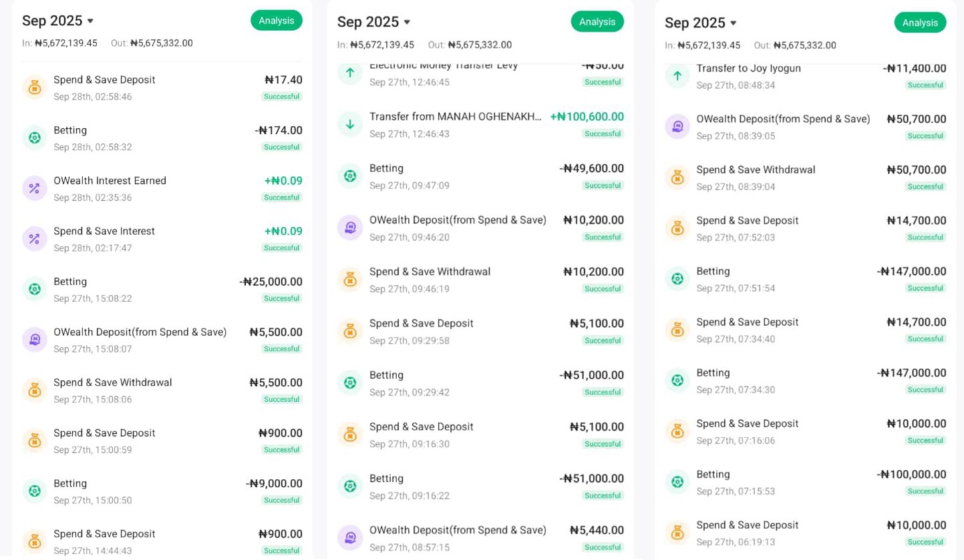Click the Betting icon for the ₦49,600.00 transaction
This screenshot has width=964, height=560.
pos(350,176)
